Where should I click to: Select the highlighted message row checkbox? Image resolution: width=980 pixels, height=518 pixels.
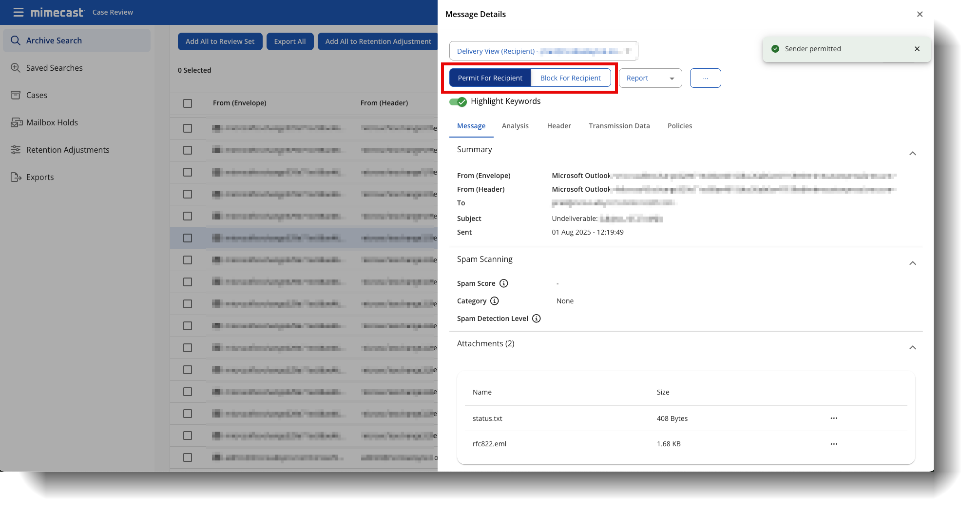coord(188,238)
